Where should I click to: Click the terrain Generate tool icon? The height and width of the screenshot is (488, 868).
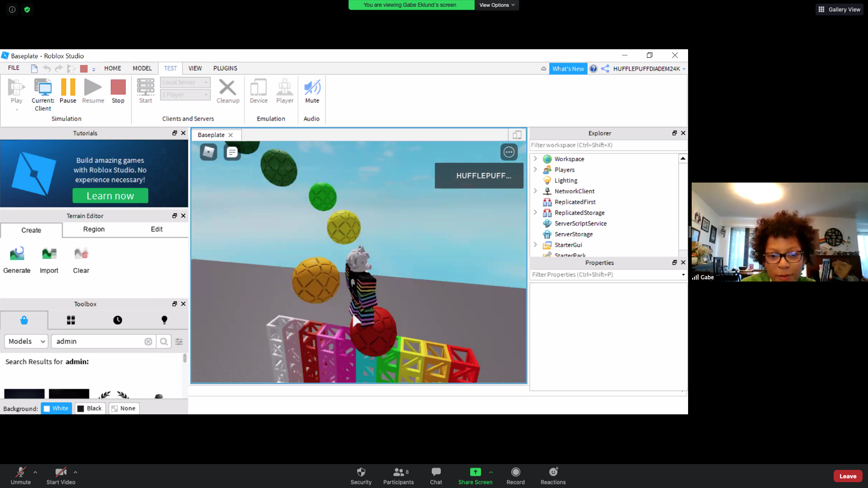click(x=17, y=253)
